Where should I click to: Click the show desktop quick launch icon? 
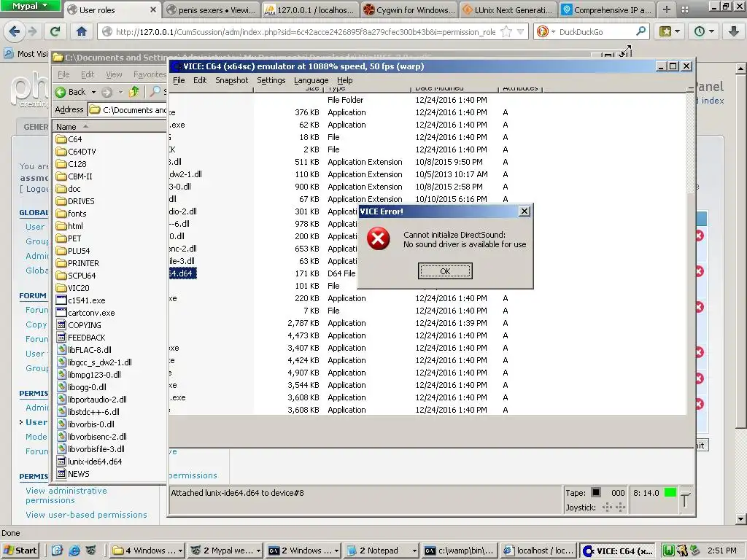(x=57, y=551)
